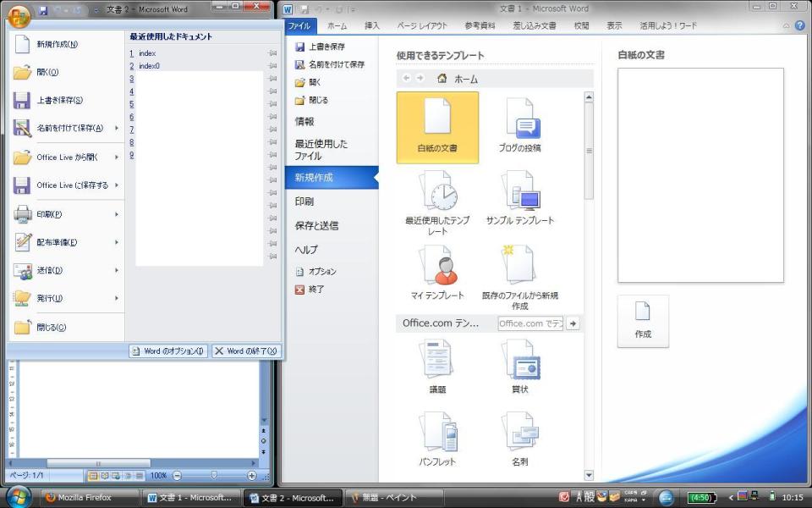Open Mozilla Firefox from the taskbar
The width and height of the screenshot is (812, 508).
click(x=89, y=498)
